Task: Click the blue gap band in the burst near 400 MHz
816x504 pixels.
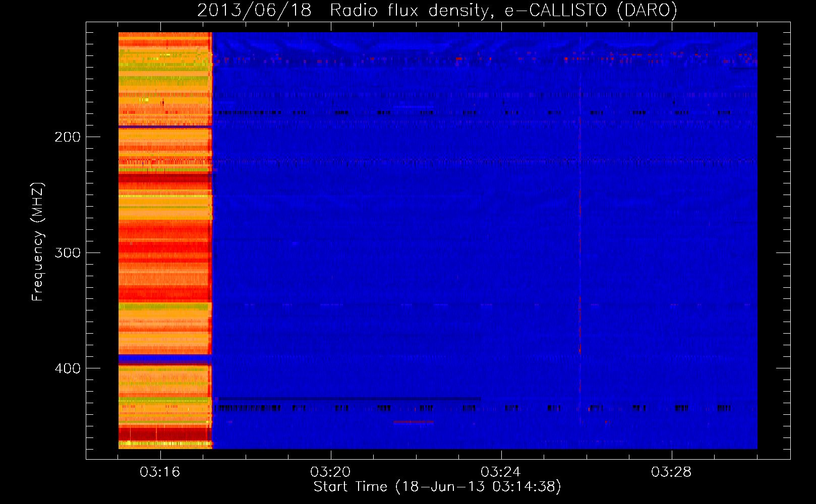Action: [165, 359]
